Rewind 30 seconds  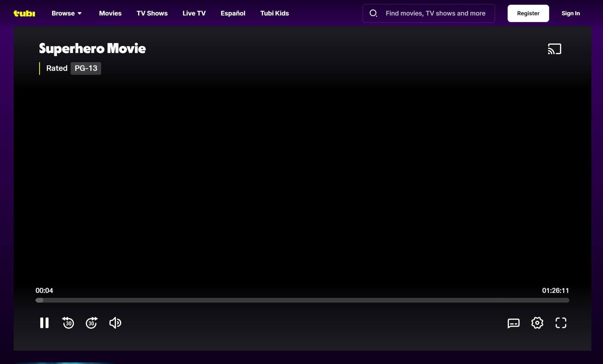point(68,323)
